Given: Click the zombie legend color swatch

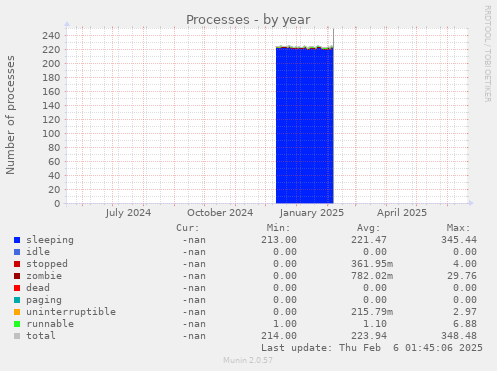Looking at the screenshot, I should click(17, 276).
